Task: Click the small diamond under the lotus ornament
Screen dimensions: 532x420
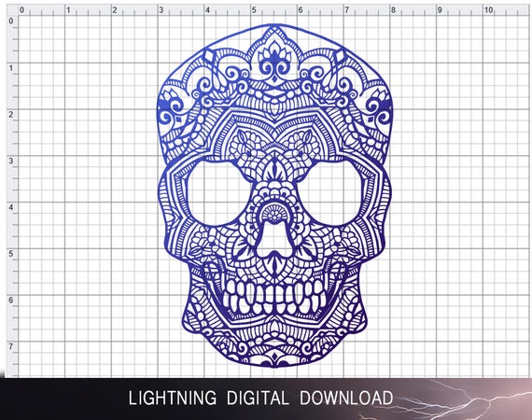Action: pos(274,79)
